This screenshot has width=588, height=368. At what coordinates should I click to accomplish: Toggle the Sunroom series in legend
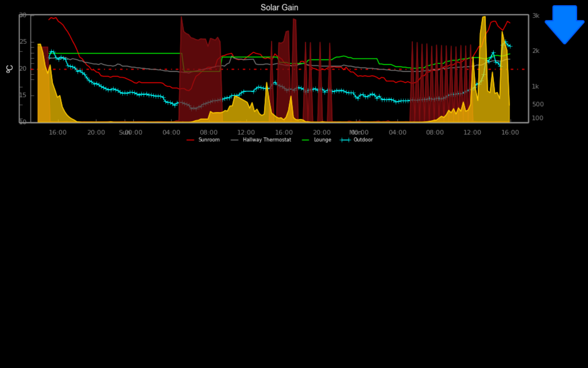click(203, 140)
